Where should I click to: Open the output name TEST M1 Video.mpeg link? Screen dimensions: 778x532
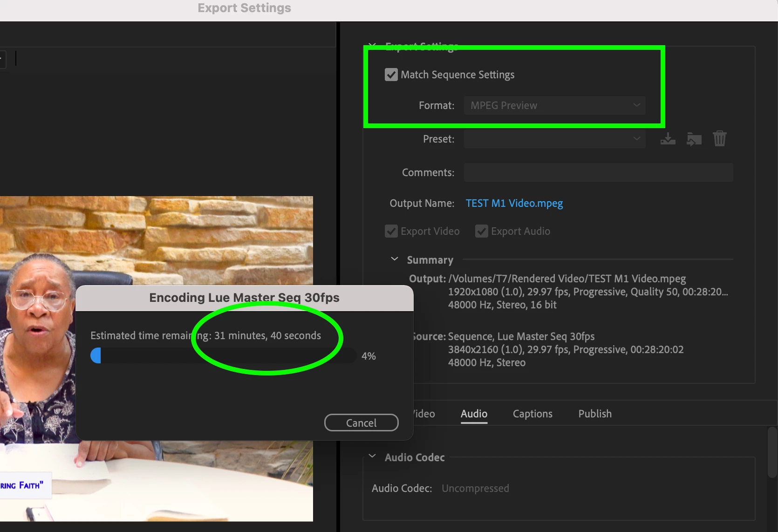tap(514, 203)
